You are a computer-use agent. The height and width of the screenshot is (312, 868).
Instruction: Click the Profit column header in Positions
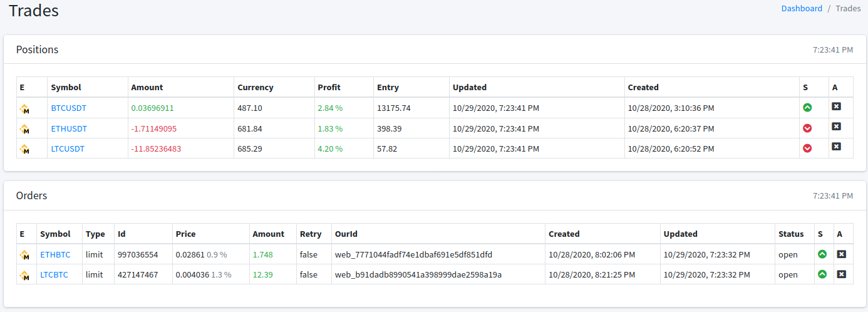click(x=329, y=88)
